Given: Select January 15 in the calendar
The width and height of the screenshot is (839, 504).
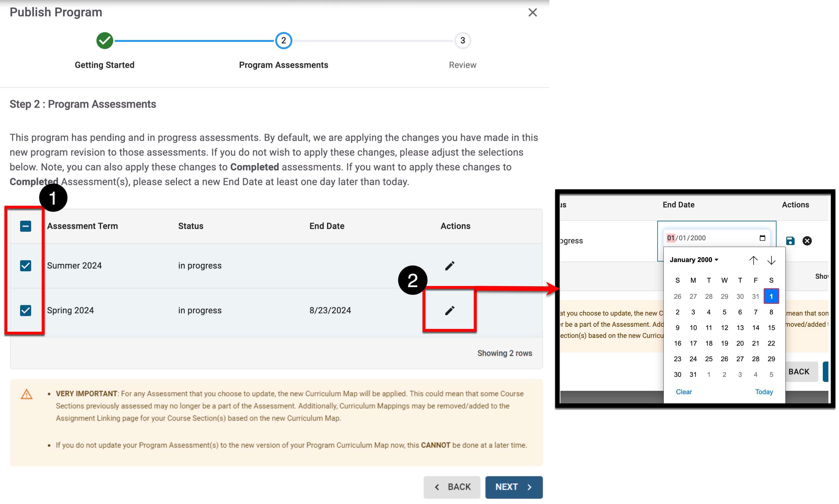Looking at the screenshot, I should coord(771,328).
